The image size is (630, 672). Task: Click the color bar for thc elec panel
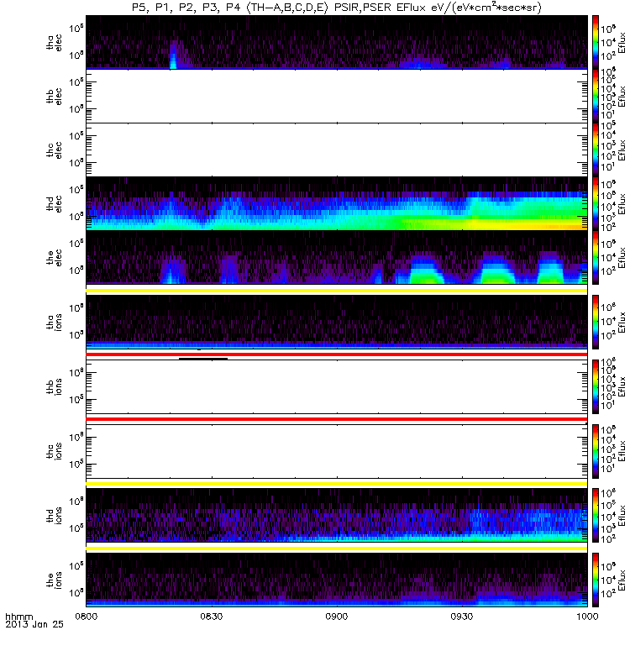click(596, 150)
